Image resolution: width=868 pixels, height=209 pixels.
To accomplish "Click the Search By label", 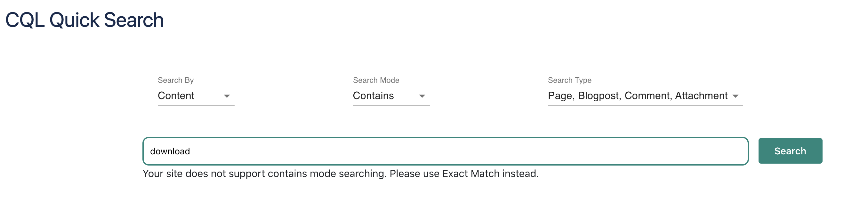I will tap(176, 80).
